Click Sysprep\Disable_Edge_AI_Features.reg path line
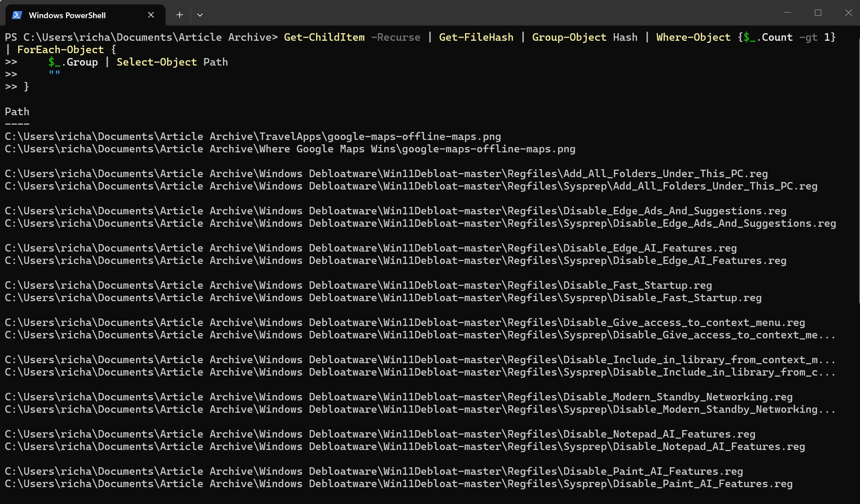This screenshot has height=504, width=860. pyautogui.click(x=395, y=260)
